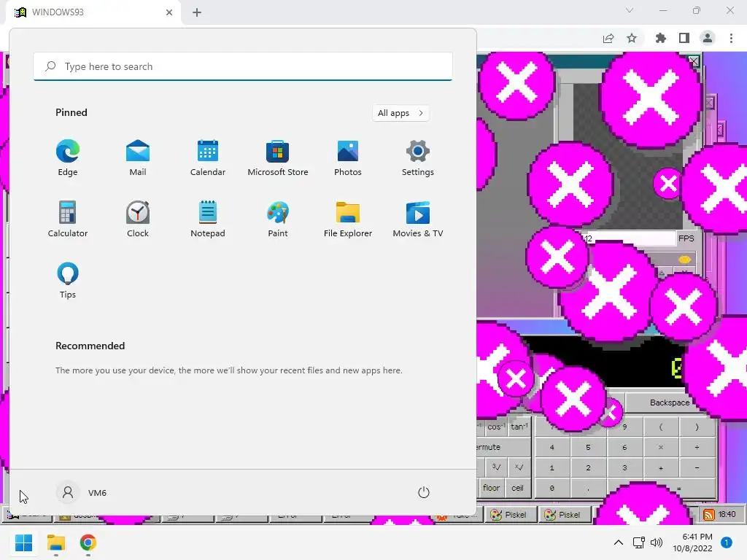Focus the Type here to search box
Image resolution: width=747 pixels, height=560 pixels.
243,66
